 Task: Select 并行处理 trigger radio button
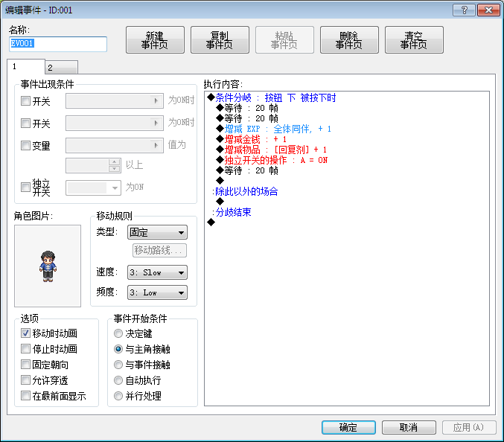coord(118,396)
